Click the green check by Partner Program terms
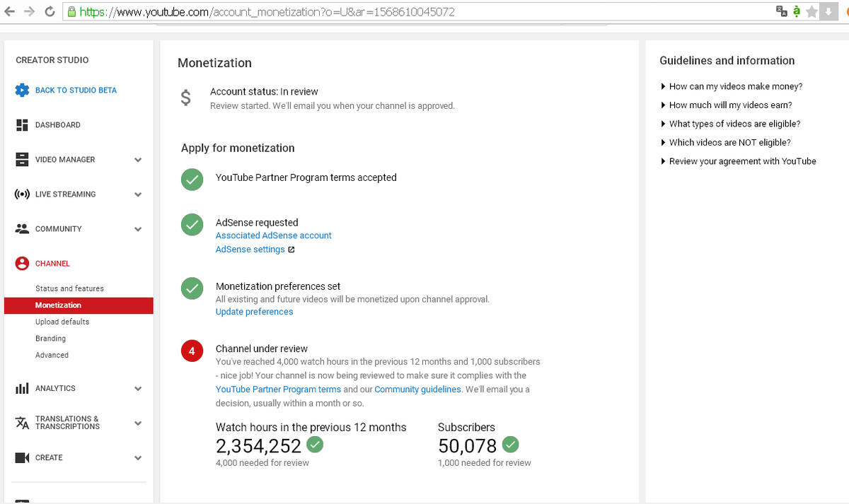This screenshot has height=504, width=849. pos(192,180)
